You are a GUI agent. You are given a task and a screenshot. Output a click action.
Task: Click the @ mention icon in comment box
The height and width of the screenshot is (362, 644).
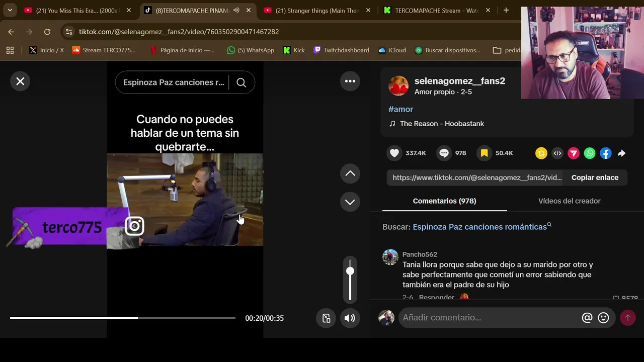[x=587, y=318]
